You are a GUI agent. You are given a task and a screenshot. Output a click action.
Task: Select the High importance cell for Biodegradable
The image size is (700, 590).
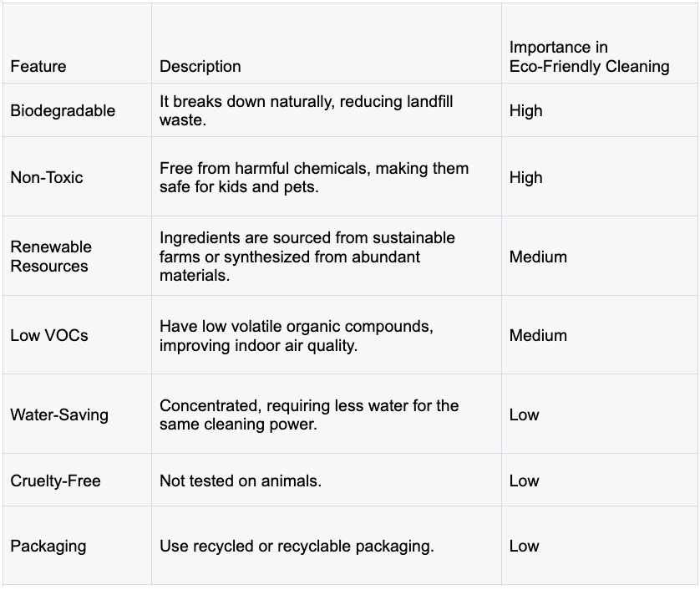click(x=600, y=109)
